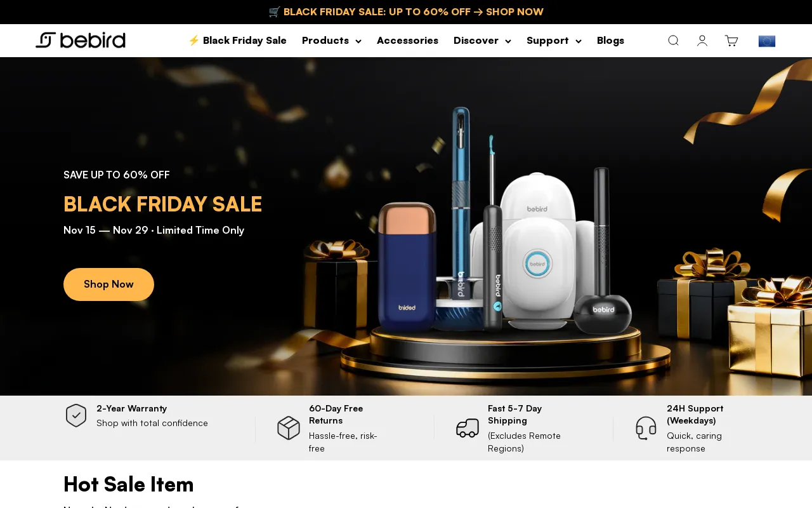Image resolution: width=812 pixels, height=508 pixels.
Task: Open the shopping cart icon
Action: 731,41
